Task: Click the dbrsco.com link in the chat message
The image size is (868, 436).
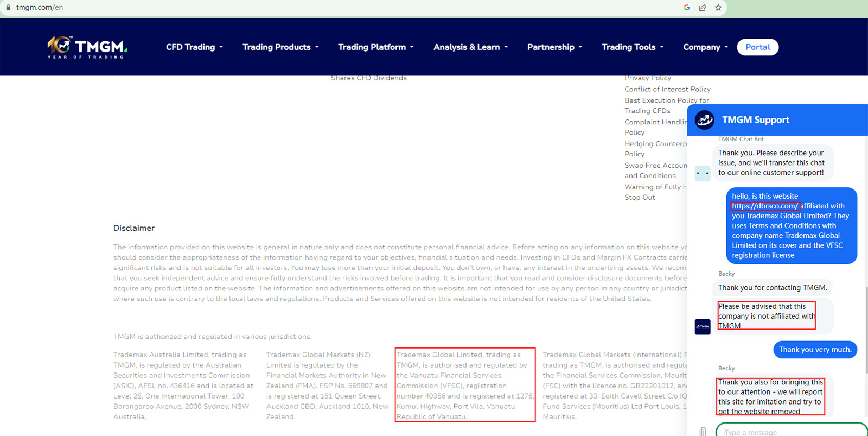Action: pos(765,206)
